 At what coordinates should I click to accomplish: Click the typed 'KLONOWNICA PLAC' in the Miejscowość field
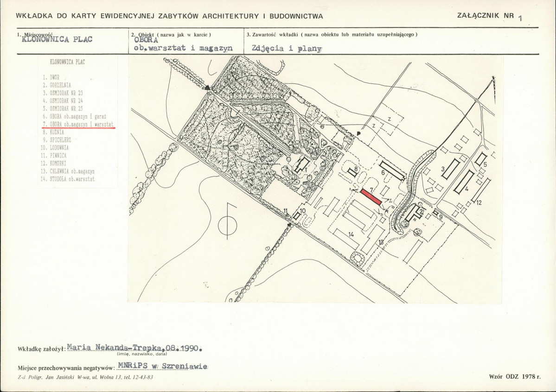pos(57,39)
